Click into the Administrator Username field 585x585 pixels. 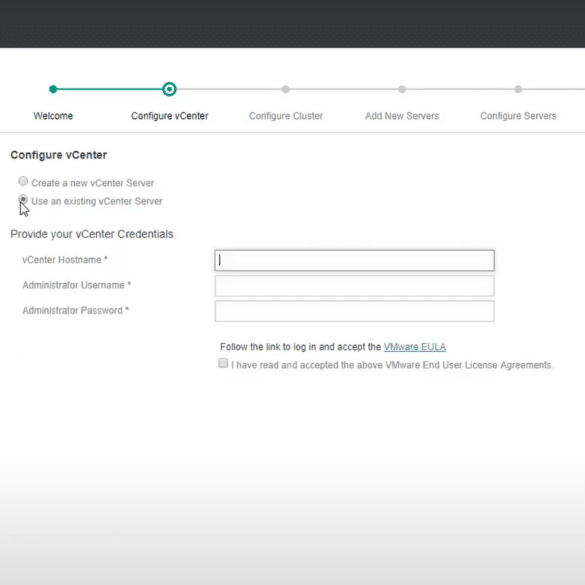(x=354, y=286)
